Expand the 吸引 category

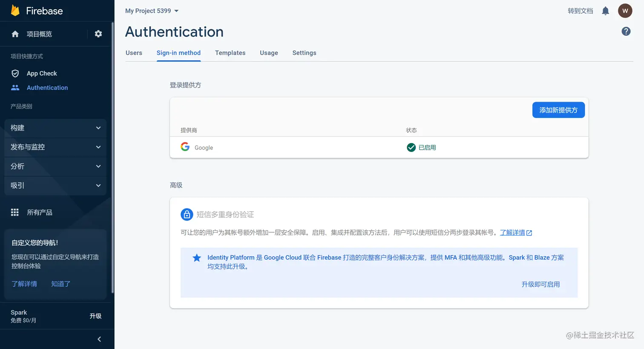click(55, 186)
